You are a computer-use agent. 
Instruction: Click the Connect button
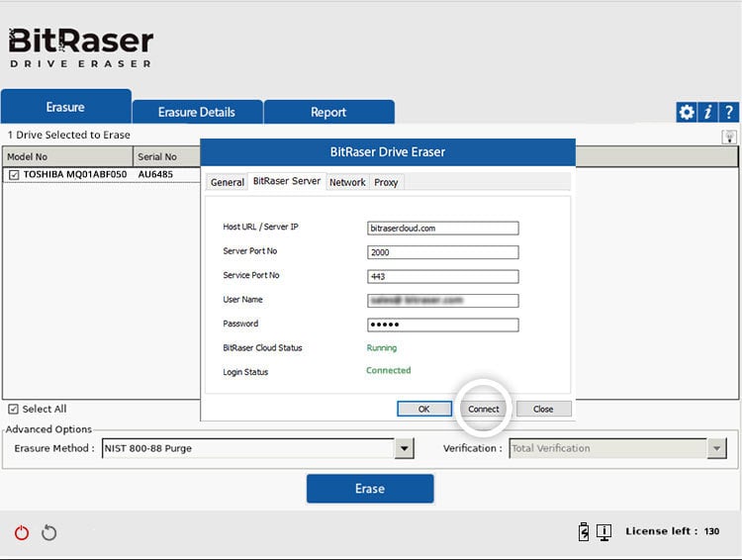click(484, 409)
